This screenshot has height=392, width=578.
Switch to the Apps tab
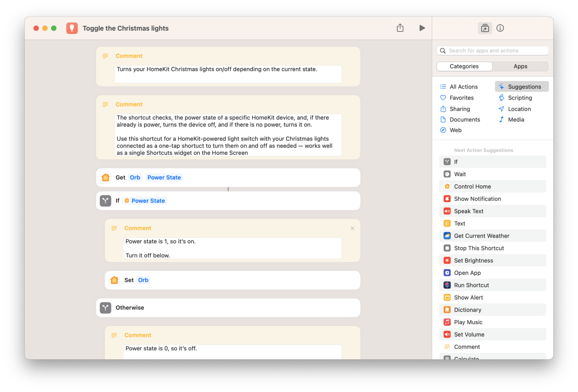tap(520, 67)
